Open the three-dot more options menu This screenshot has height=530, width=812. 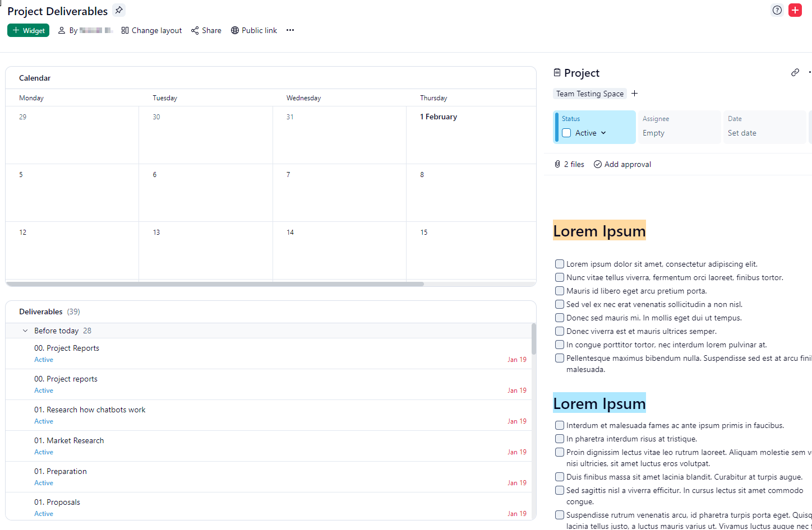290,30
